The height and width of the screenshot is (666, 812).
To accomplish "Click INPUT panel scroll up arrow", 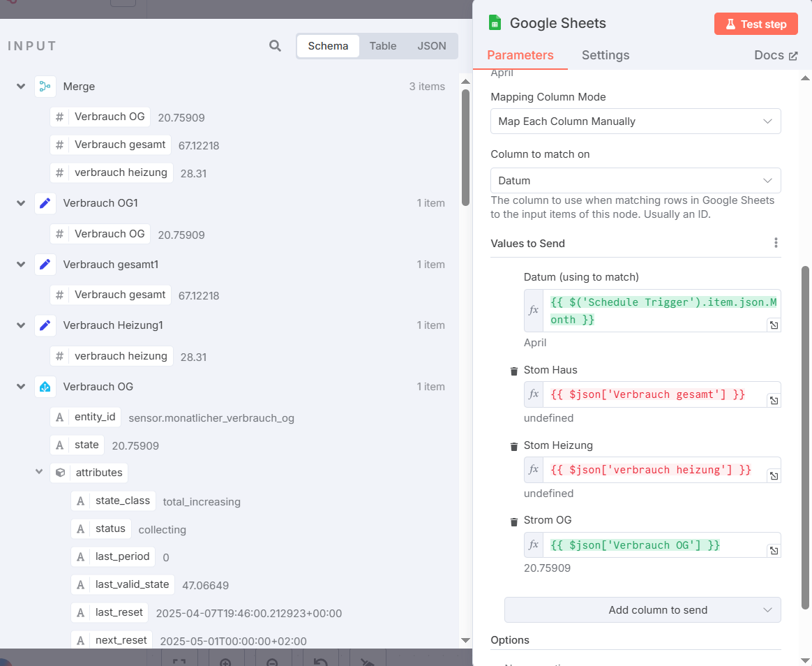I will pos(465,82).
